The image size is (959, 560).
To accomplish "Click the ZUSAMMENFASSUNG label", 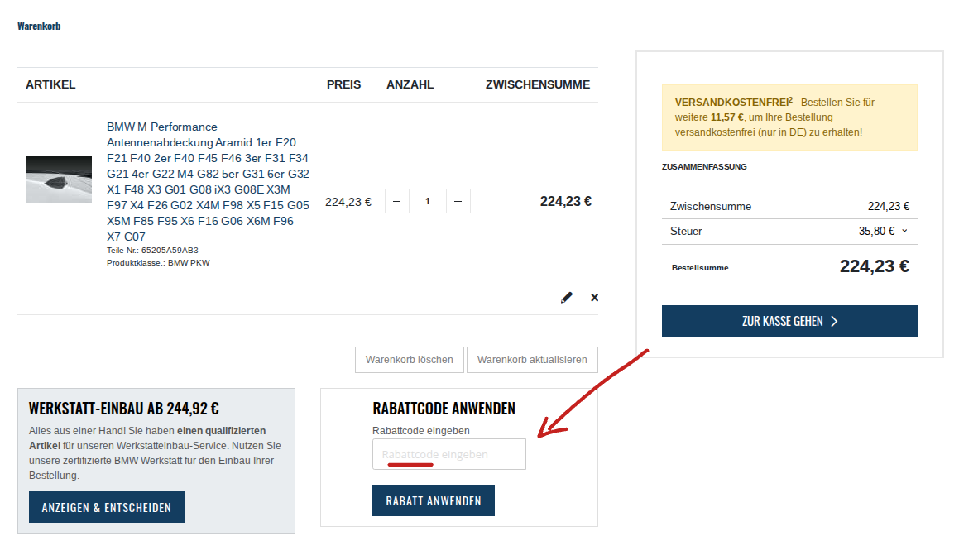I will point(704,167).
